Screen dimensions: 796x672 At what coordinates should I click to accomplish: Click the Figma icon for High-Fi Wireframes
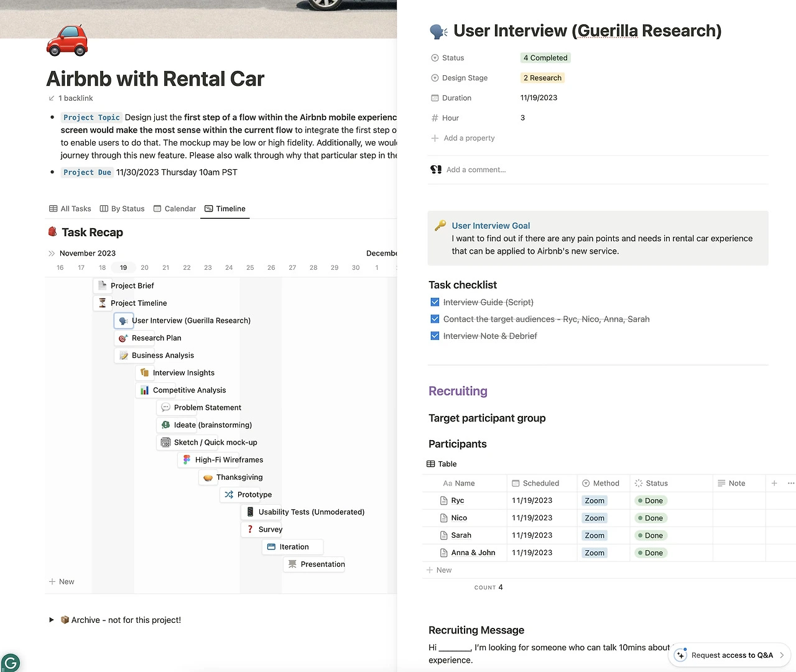pos(187,460)
